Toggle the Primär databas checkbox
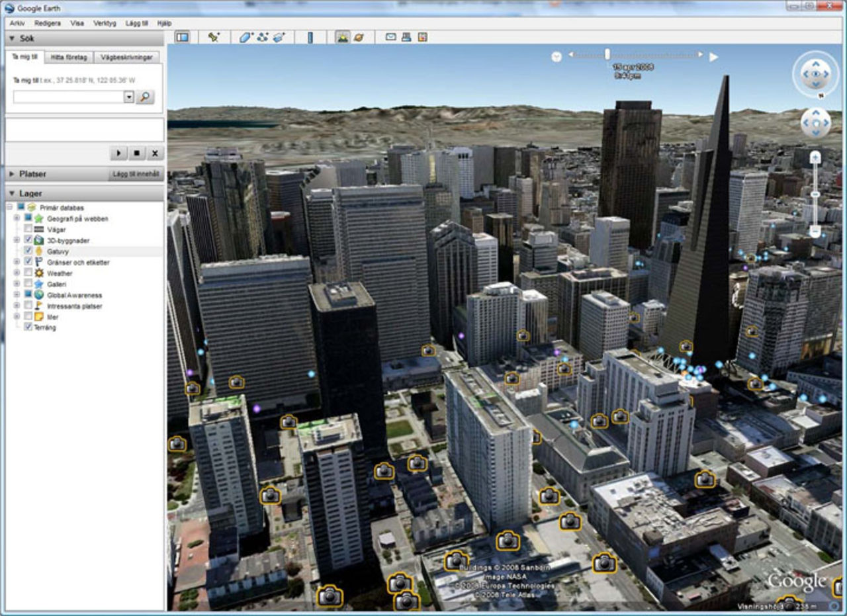The height and width of the screenshot is (616, 847). [21, 207]
